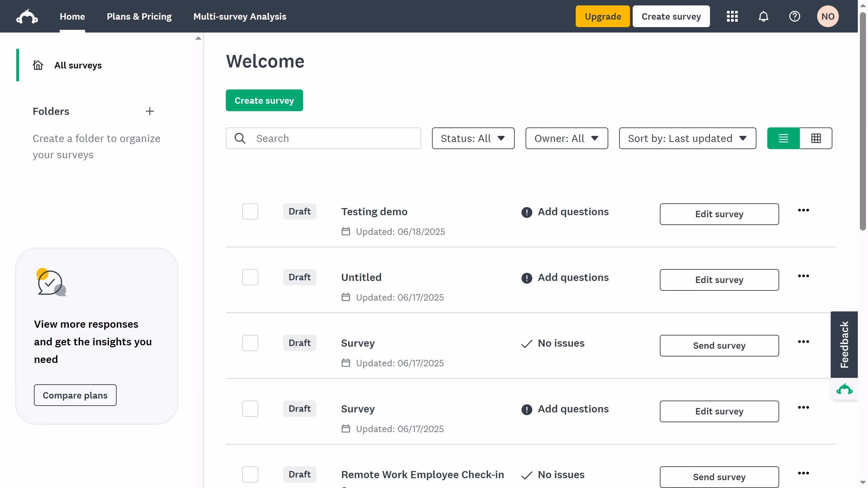Open the Status: All dropdown

pos(473,138)
